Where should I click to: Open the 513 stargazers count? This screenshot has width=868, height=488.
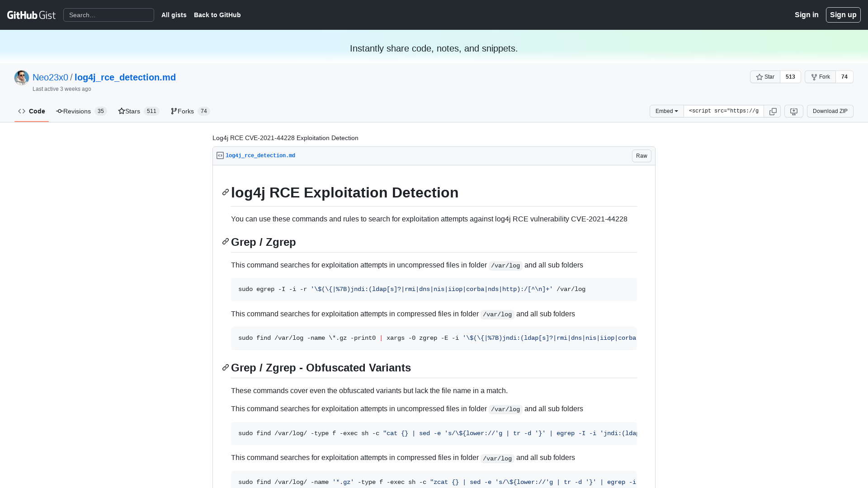pyautogui.click(x=790, y=77)
